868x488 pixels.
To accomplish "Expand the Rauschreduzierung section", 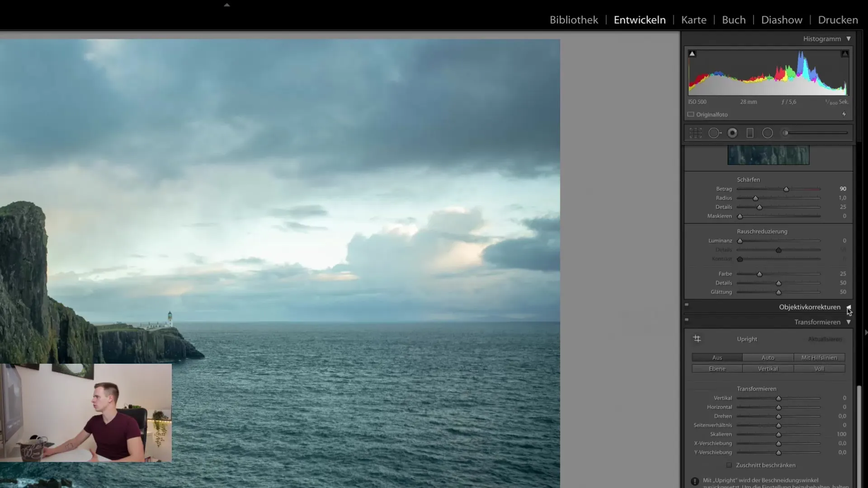I will (x=762, y=231).
